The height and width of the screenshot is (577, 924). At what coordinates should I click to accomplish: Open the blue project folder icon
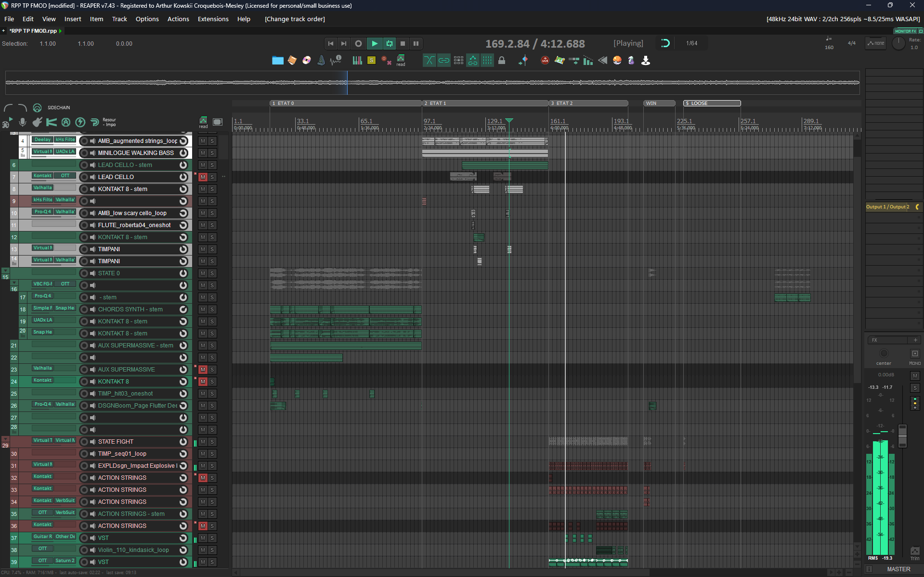pos(277,61)
